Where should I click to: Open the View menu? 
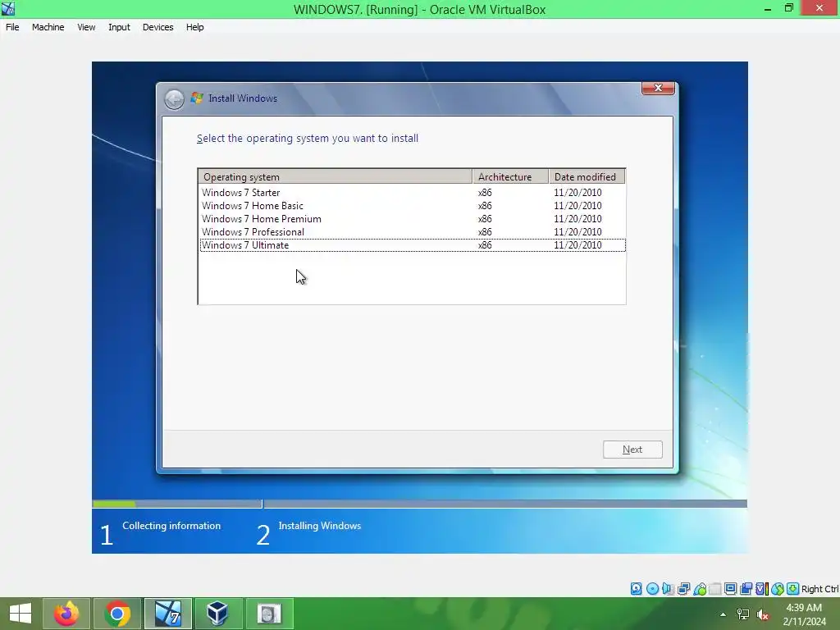86,27
